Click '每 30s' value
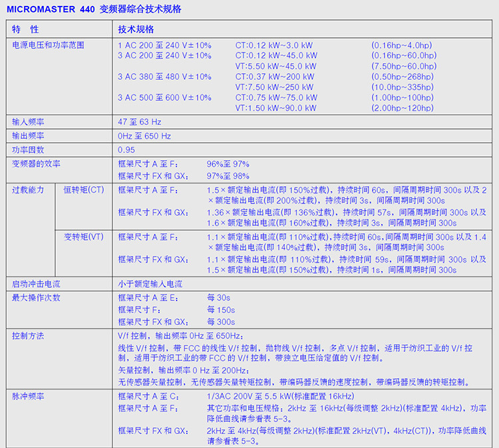Screen dimensions: 499x448 click(219, 298)
